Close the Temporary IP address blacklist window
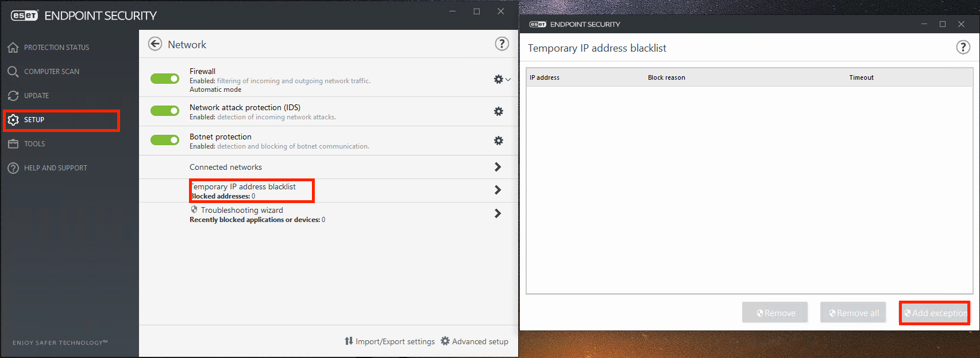The width and height of the screenshot is (980, 358). [x=961, y=24]
